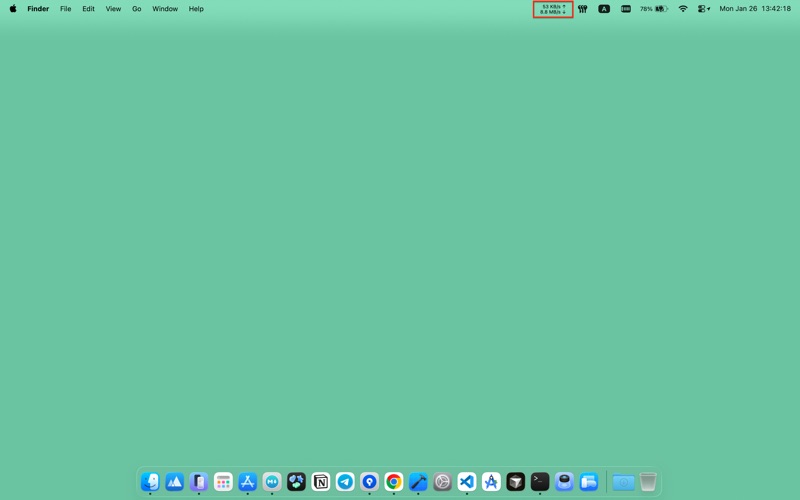Open the iPhone Mirroring app in the Dock
800x500 pixels.
[x=199, y=482]
